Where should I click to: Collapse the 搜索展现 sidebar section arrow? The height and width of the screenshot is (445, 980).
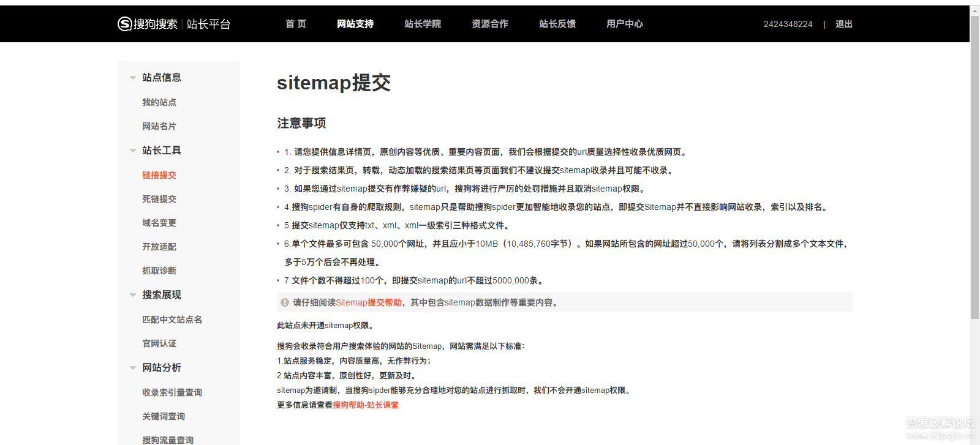(133, 295)
